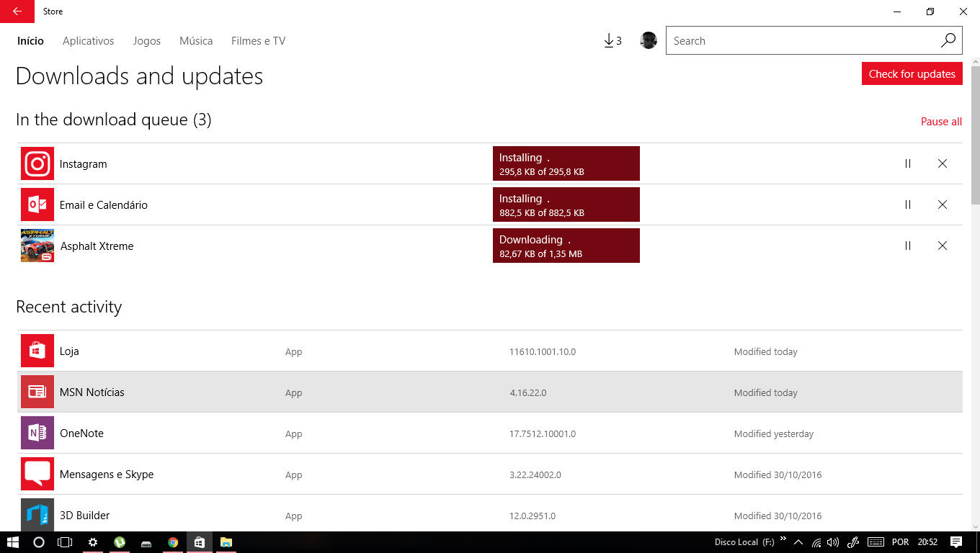Open File Explorer from the taskbar
The image size is (980, 553).
226,542
